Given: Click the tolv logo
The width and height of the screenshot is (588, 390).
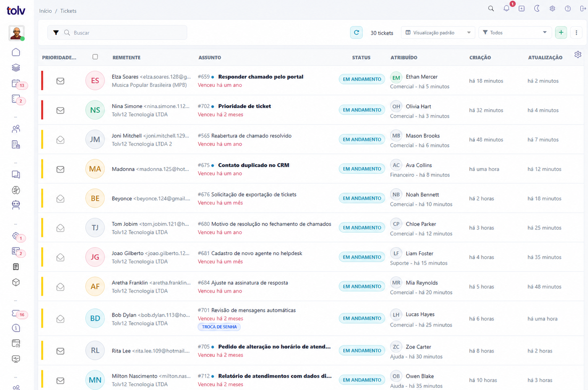Looking at the screenshot, I should click(x=16, y=10).
